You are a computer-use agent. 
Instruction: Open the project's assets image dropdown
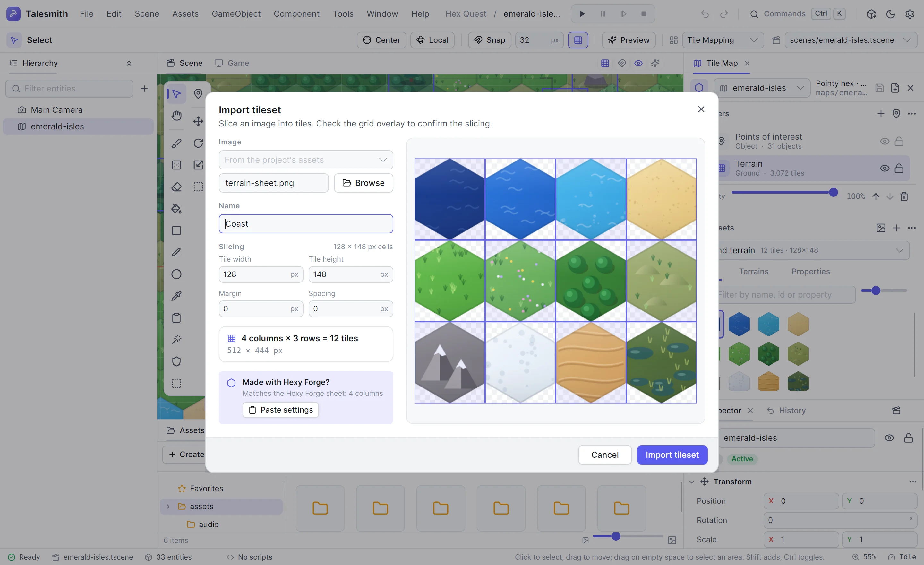pos(306,160)
